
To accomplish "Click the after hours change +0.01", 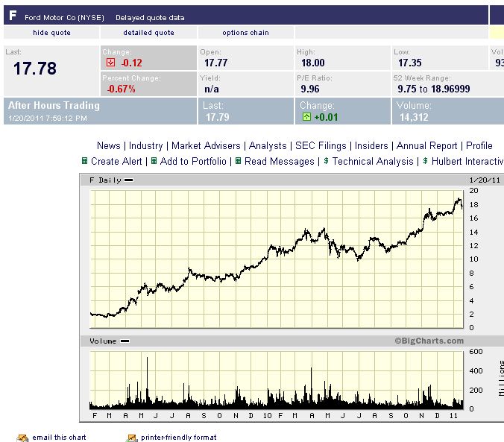I will pyautogui.click(x=326, y=117).
